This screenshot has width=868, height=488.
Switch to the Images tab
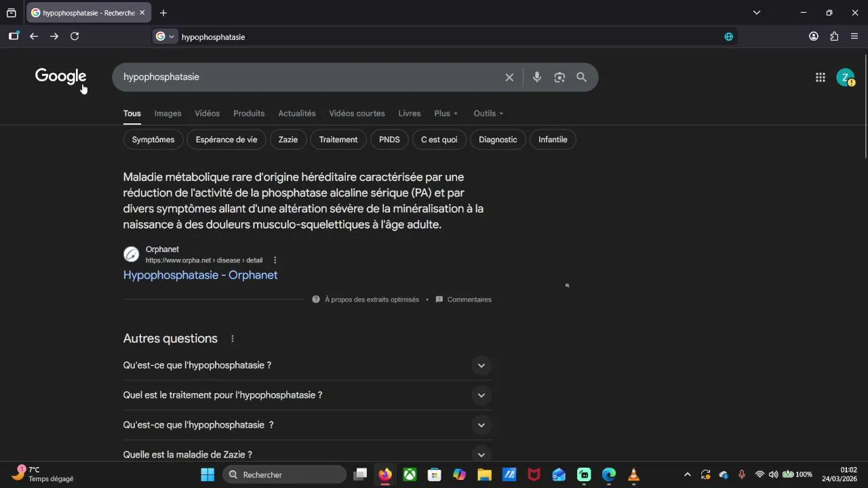167,113
